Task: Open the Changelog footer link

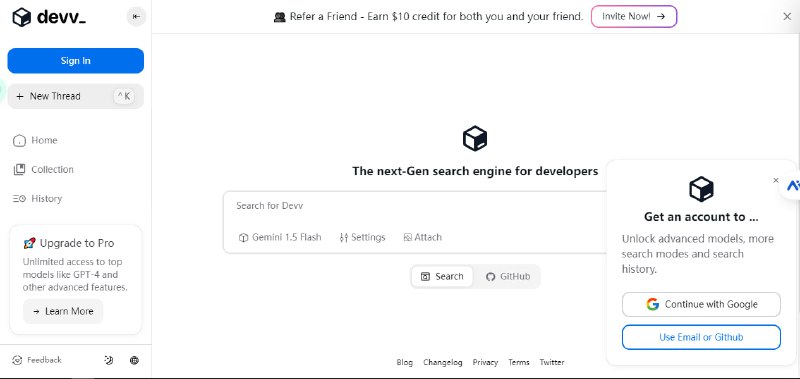Action: [x=442, y=362]
